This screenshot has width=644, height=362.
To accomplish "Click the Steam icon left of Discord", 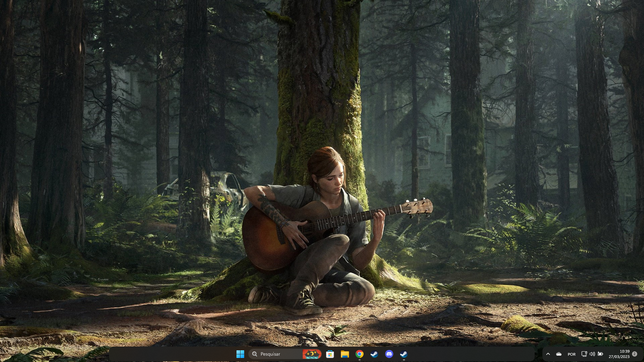I will pyautogui.click(x=374, y=354).
